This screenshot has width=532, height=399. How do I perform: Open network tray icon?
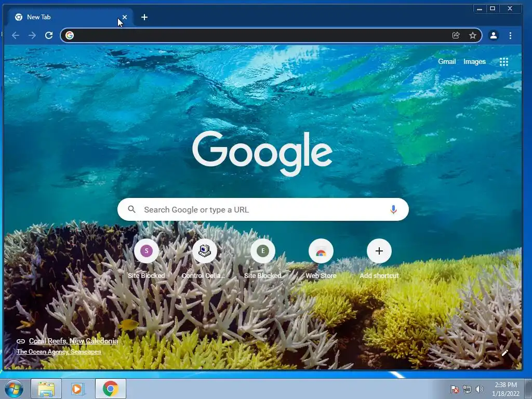[467, 389]
